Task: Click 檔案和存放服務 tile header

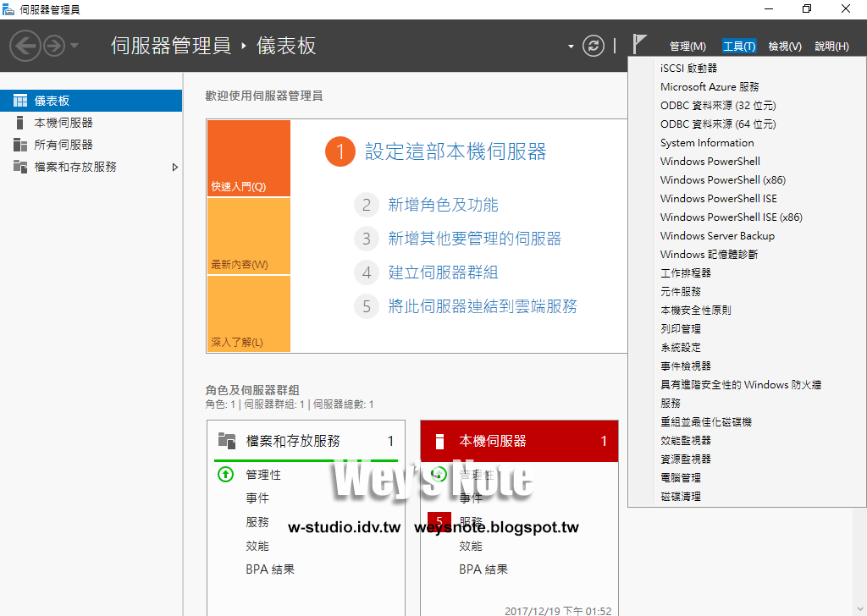Action: 306,441
